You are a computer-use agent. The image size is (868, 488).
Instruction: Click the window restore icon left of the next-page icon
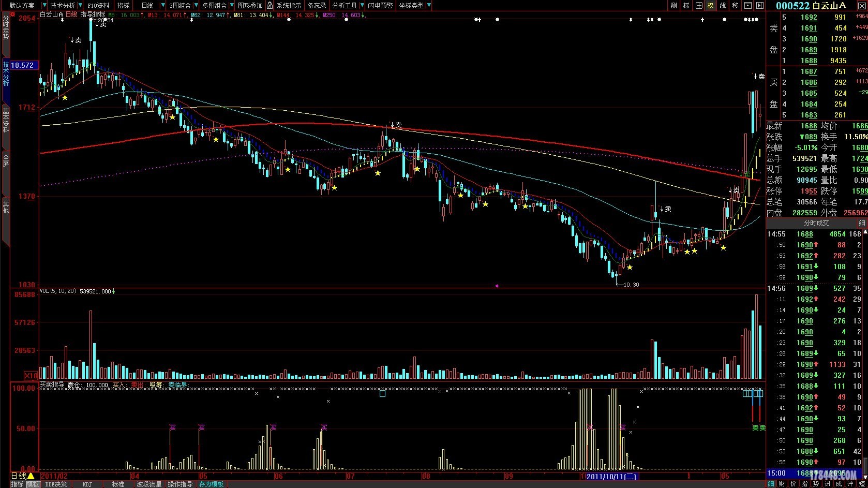747,5
